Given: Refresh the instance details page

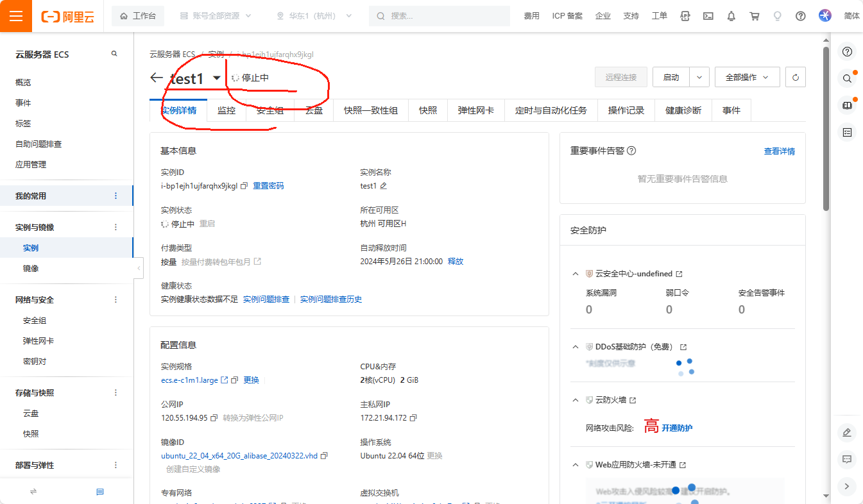Looking at the screenshot, I should (x=796, y=78).
